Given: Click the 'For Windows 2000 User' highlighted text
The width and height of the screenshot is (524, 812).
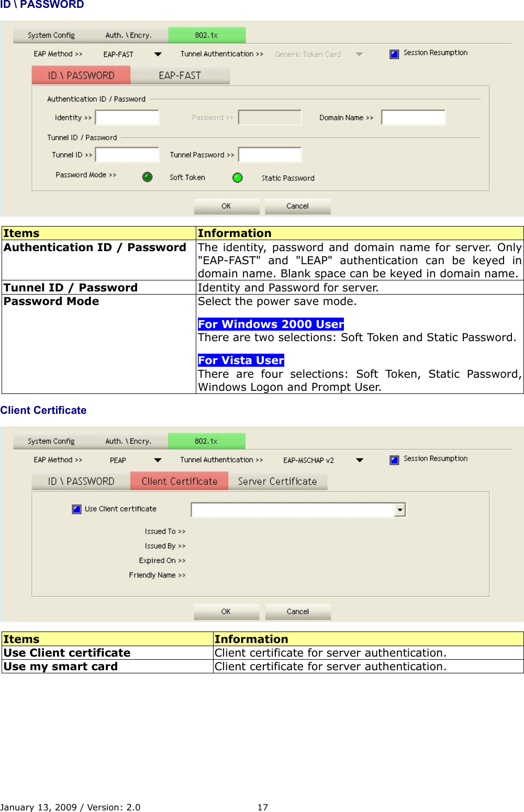Looking at the screenshot, I should (x=271, y=324).
